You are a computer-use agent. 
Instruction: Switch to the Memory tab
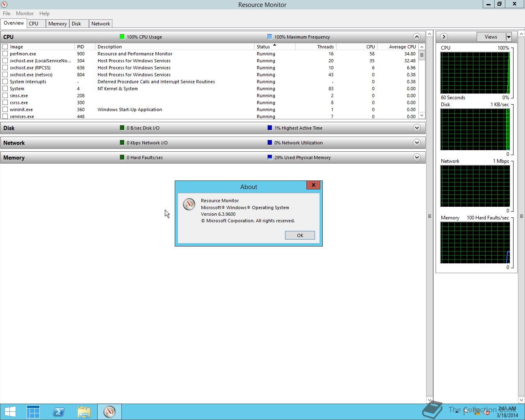point(57,24)
